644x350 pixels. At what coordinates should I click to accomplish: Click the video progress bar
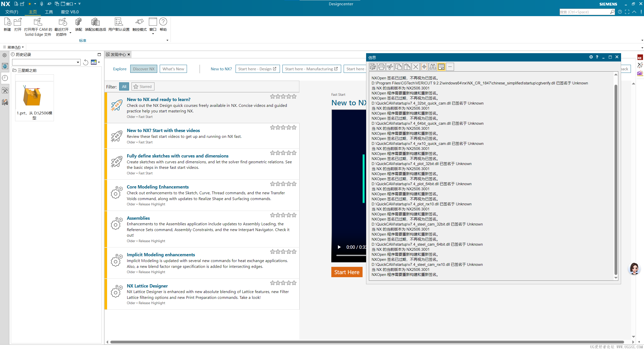pos(351,256)
